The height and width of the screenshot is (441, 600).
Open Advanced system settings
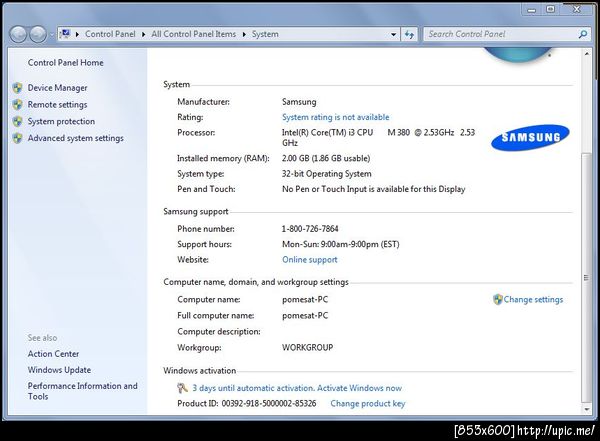point(75,138)
